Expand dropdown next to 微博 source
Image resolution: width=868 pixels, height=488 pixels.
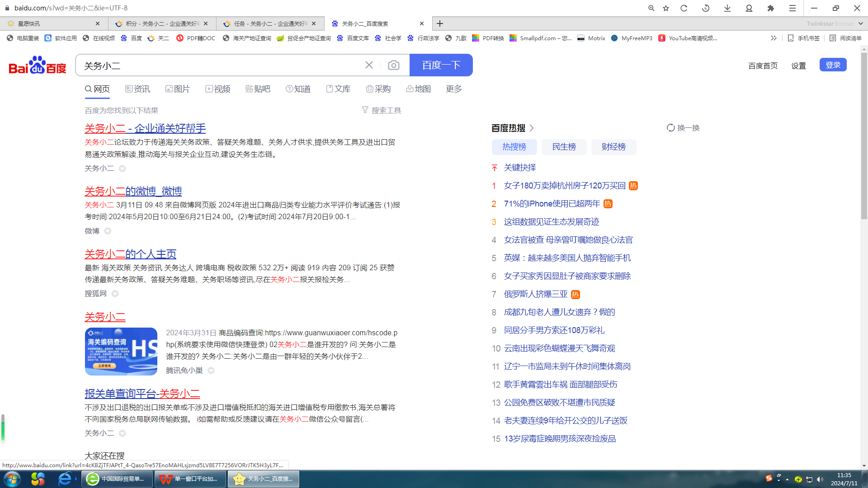(108, 231)
